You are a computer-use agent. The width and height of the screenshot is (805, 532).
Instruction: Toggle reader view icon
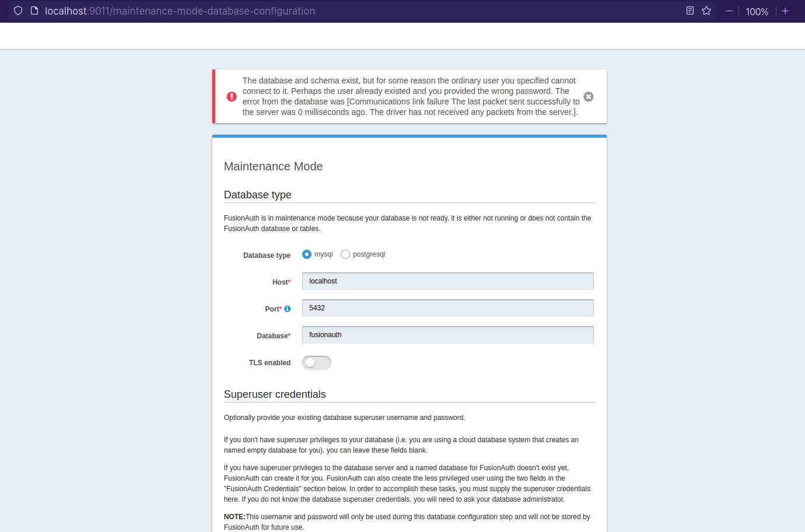[x=690, y=11]
